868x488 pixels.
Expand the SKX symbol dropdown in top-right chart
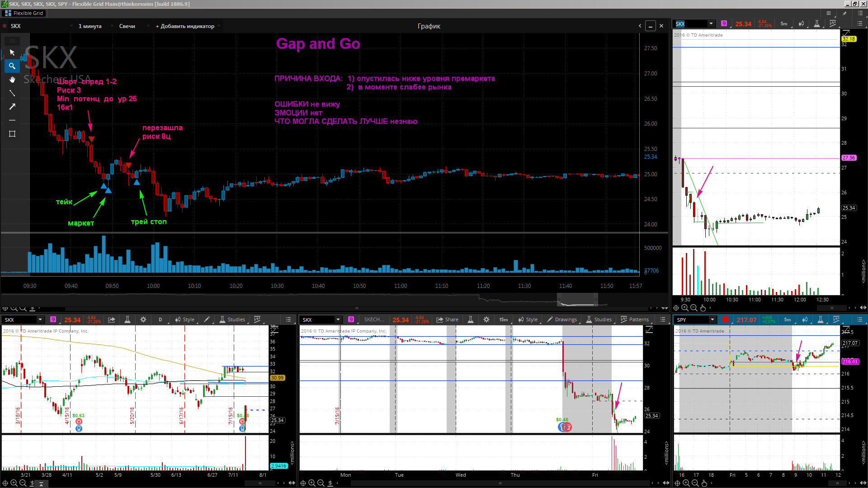711,24
